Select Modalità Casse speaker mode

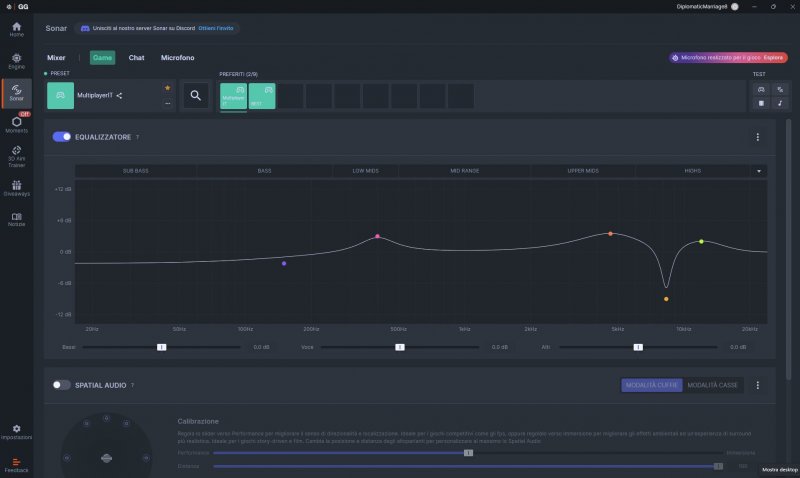(714, 385)
